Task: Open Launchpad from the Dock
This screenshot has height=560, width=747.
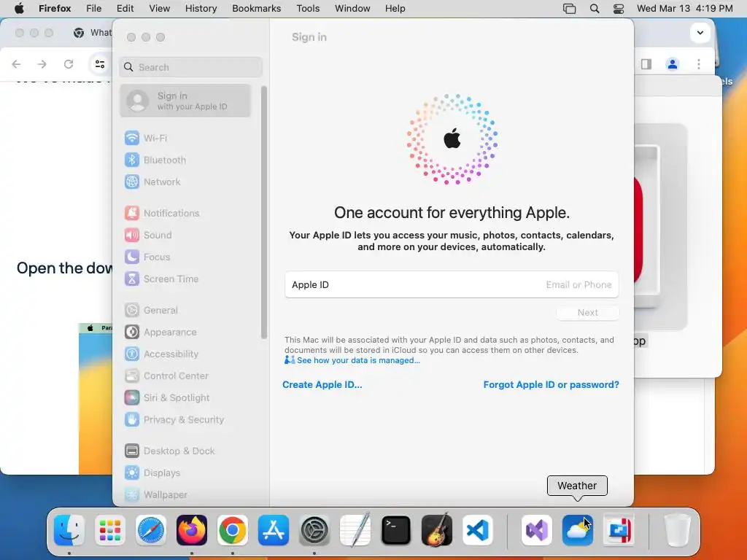Action: [x=110, y=530]
